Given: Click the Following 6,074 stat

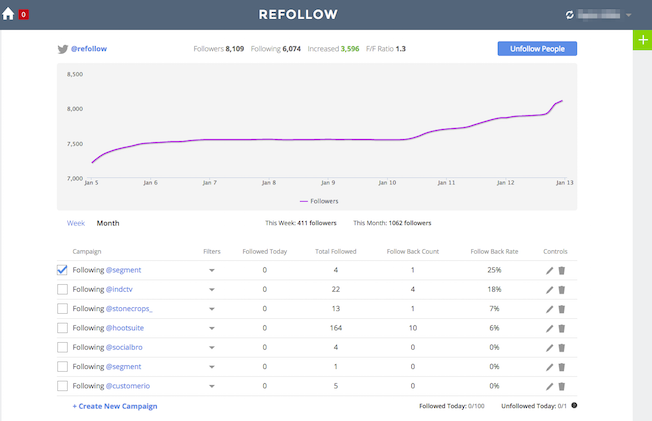Looking at the screenshot, I should pyautogui.click(x=276, y=49).
